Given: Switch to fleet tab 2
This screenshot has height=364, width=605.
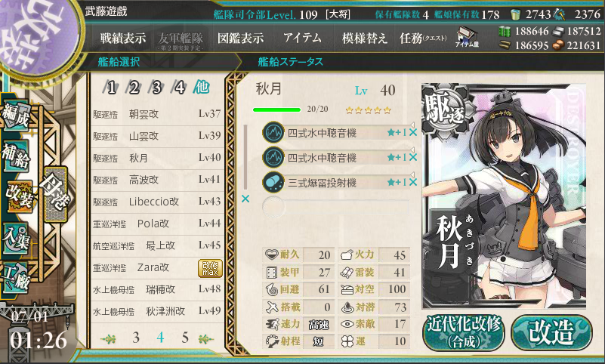Looking at the screenshot, I should click(134, 88).
